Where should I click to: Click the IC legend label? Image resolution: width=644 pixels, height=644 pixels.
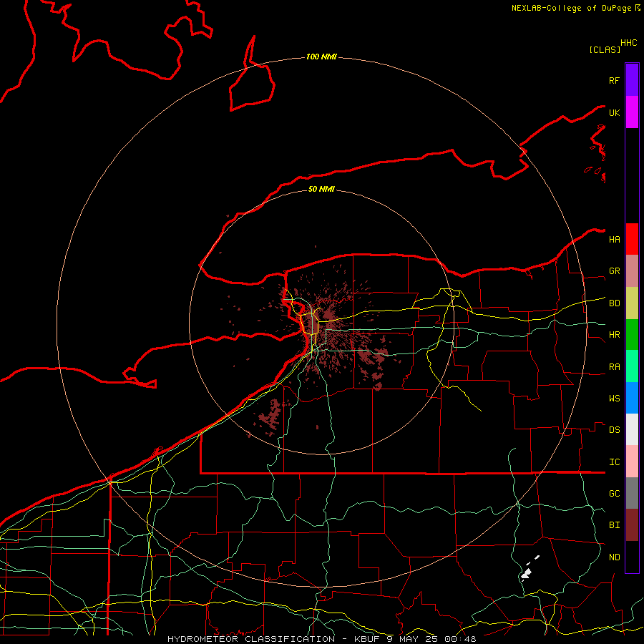tap(614, 462)
